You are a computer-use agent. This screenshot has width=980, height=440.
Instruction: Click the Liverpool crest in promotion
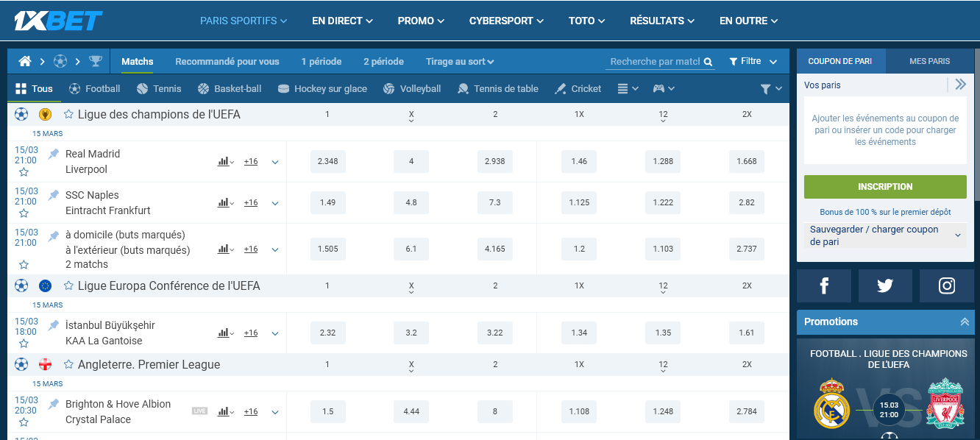click(x=945, y=403)
